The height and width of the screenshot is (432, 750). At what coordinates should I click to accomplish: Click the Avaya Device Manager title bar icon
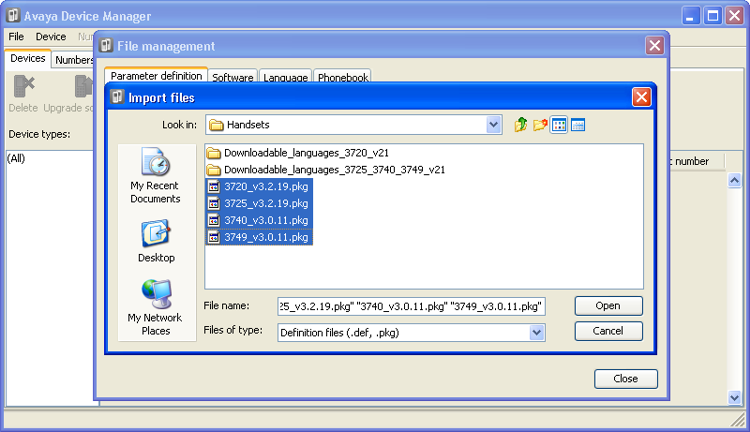click(13, 15)
